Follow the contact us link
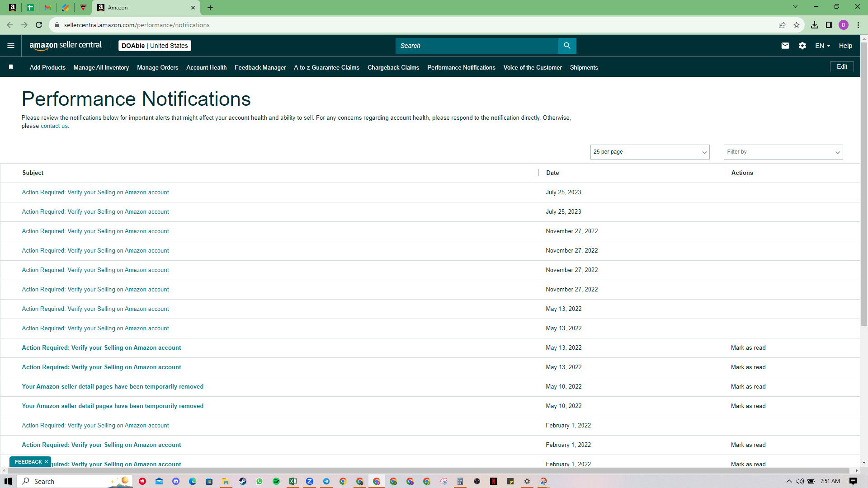 pyautogui.click(x=54, y=126)
